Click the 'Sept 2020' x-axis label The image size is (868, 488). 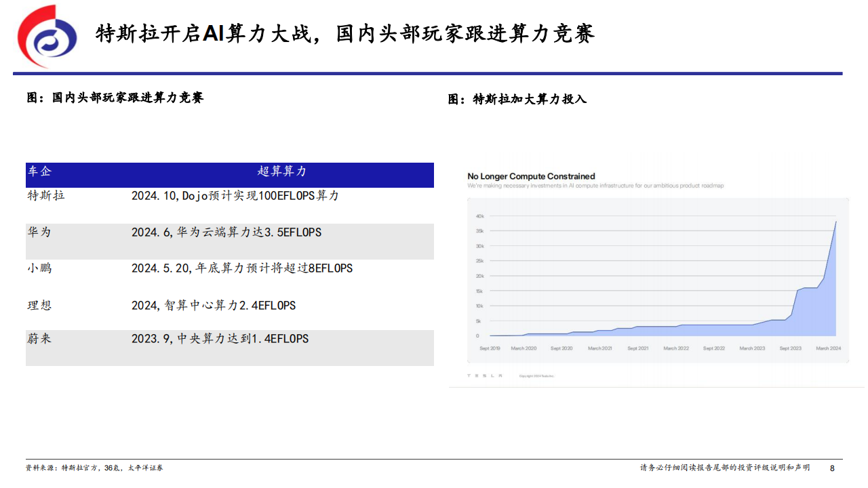tap(561, 348)
